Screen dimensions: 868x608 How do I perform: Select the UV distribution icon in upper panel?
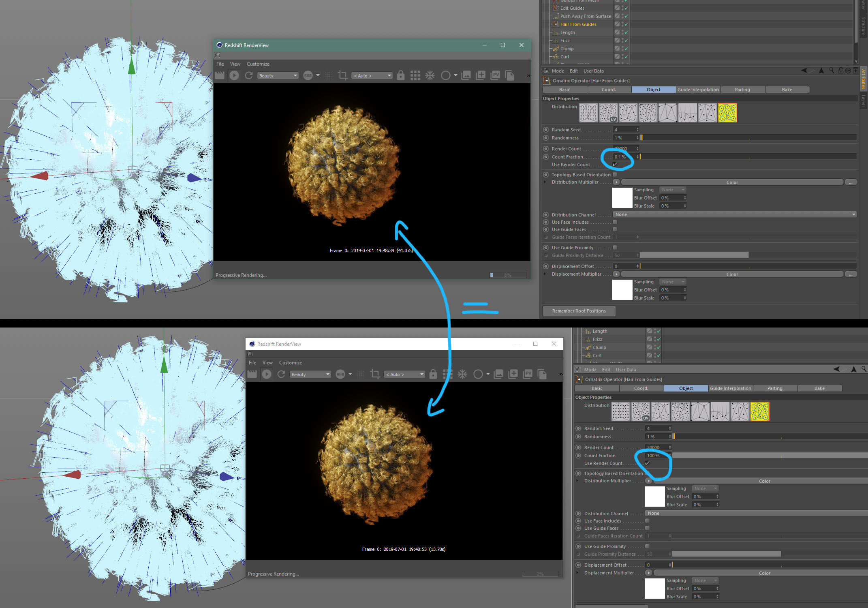(x=608, y=113)
